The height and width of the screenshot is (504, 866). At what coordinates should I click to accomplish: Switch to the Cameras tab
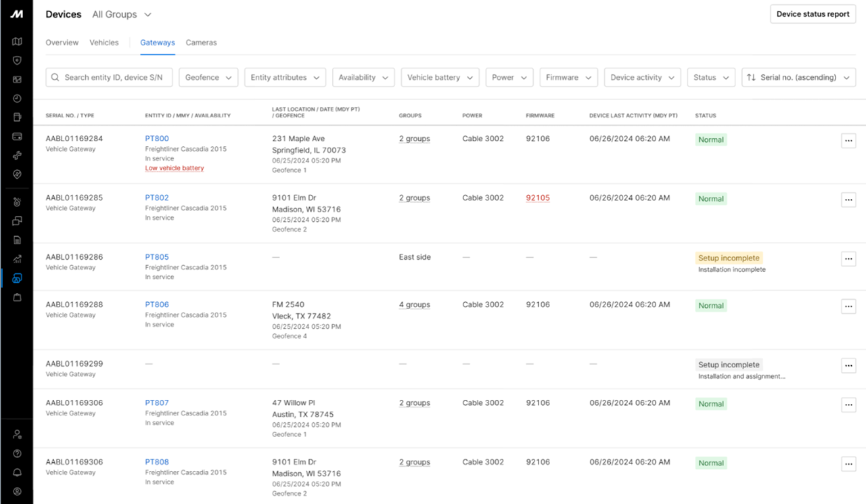point(201,43)
